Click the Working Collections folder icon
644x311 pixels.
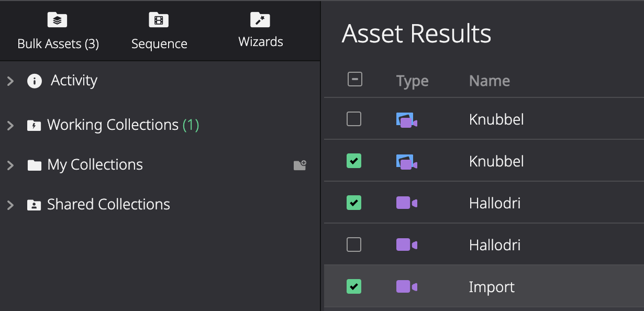34,126
